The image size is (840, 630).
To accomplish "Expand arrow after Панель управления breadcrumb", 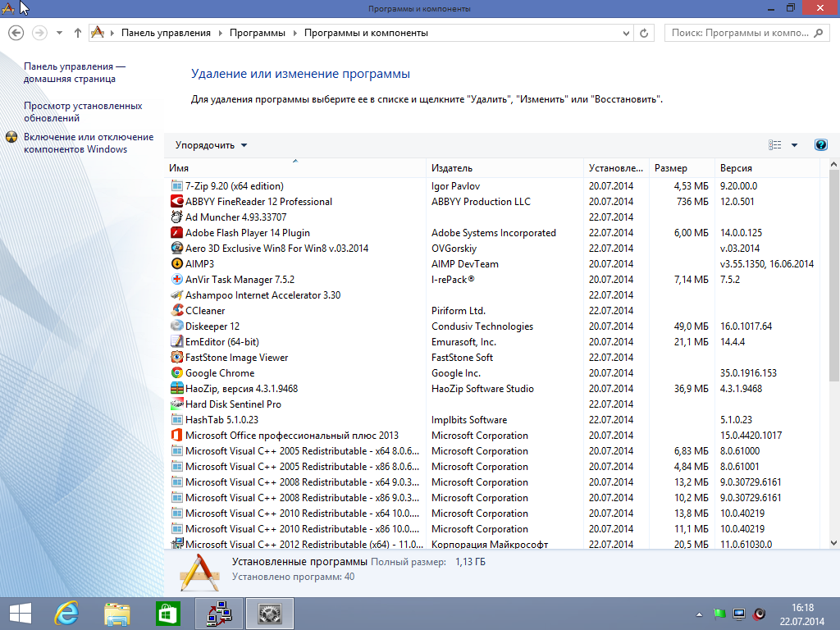I will coord(220,33).
